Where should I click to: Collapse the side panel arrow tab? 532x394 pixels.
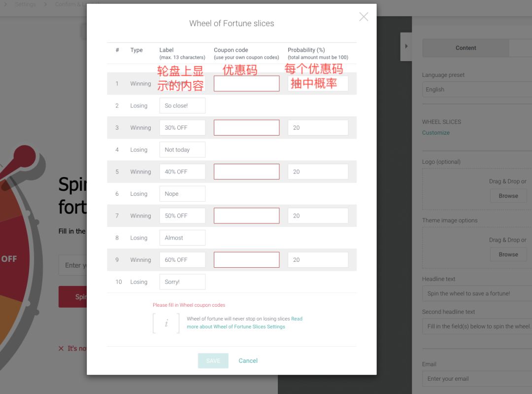[x=406, y=46]
